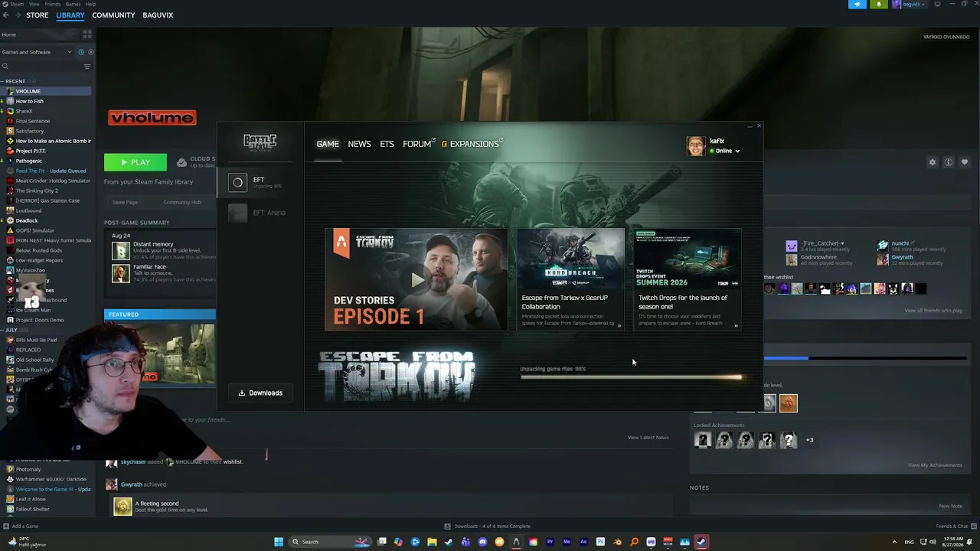Open the library advanced filter options

coord(87,67)
